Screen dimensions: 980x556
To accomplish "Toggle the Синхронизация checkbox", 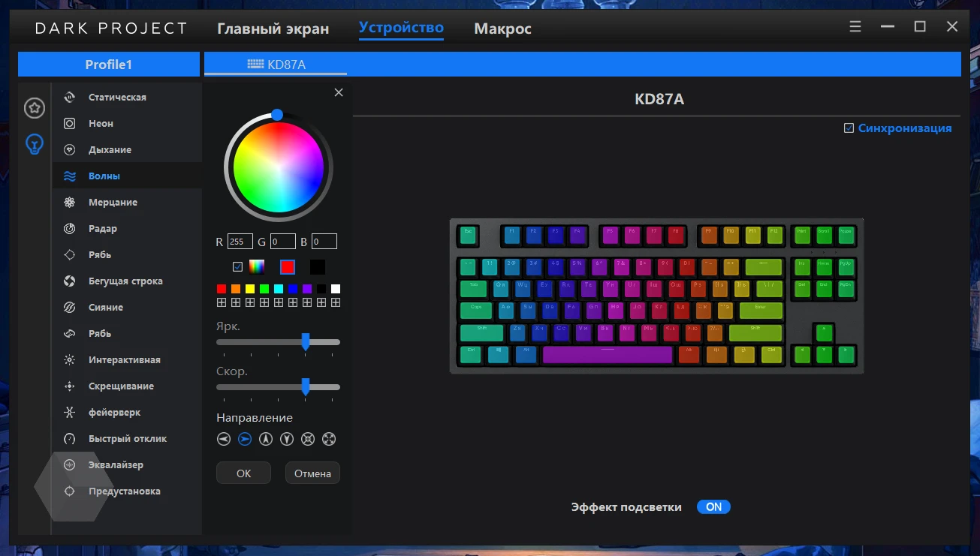I will click(x=849, y=128).
